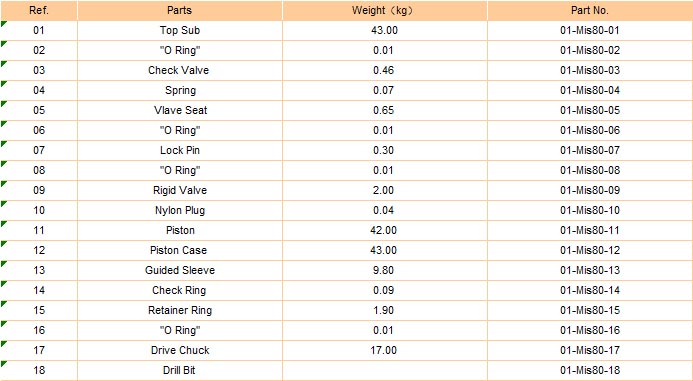Screen dimensions: 693x381
Task: Select the Parts column header
Action: (x=180, y=10)
